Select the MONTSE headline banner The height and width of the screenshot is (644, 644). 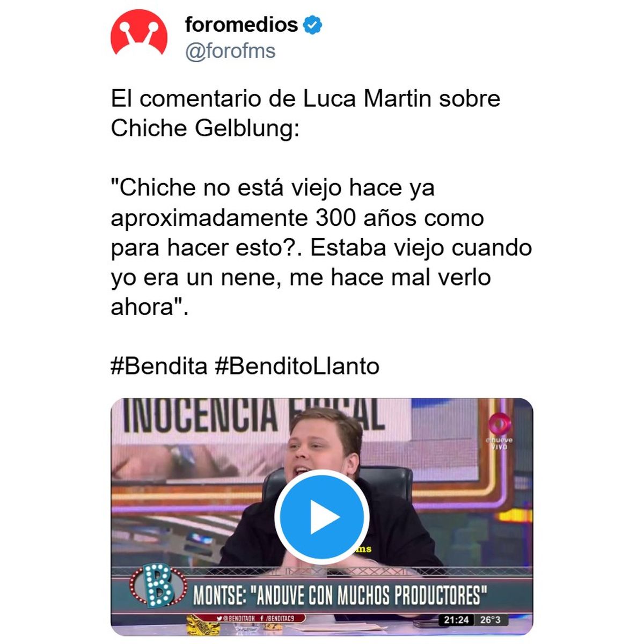coord(340,595)
